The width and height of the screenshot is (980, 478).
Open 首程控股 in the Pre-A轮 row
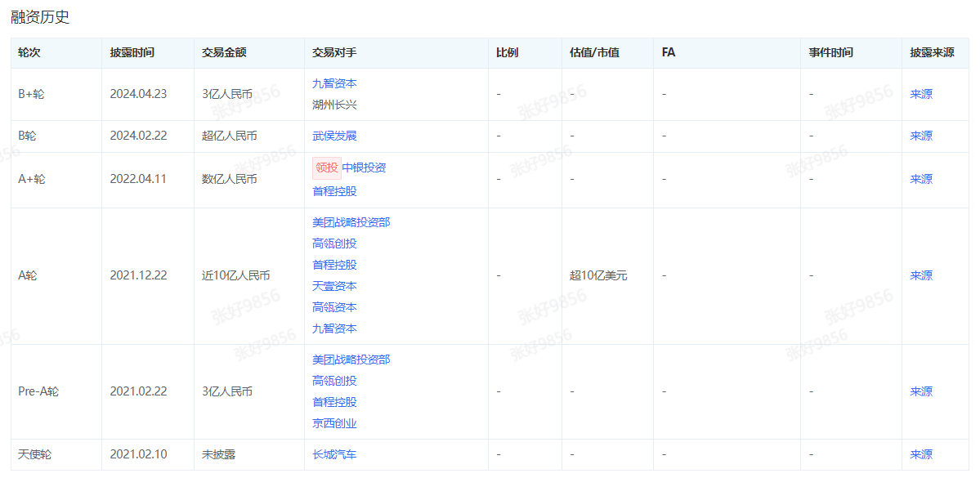[x=334, y=402]
